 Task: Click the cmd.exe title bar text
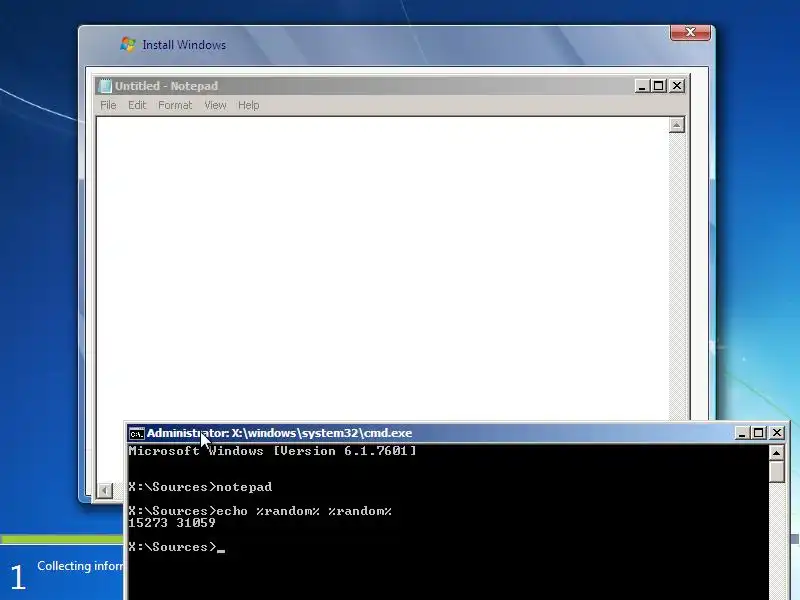click(x=280, y=433)
